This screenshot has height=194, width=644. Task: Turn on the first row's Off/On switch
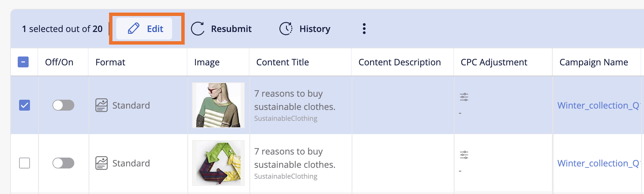click(63, 105)
